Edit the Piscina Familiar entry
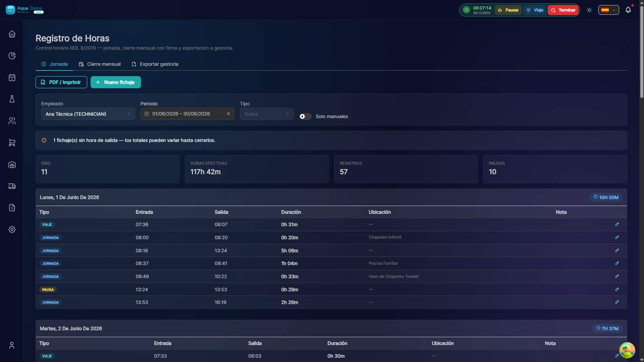The width and height of the screenshot is (644, 362). [x=617, y=263]
